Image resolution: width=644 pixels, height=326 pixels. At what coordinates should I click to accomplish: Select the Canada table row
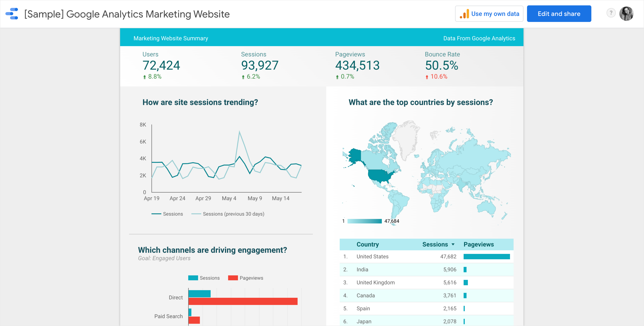tap(426, 295)
